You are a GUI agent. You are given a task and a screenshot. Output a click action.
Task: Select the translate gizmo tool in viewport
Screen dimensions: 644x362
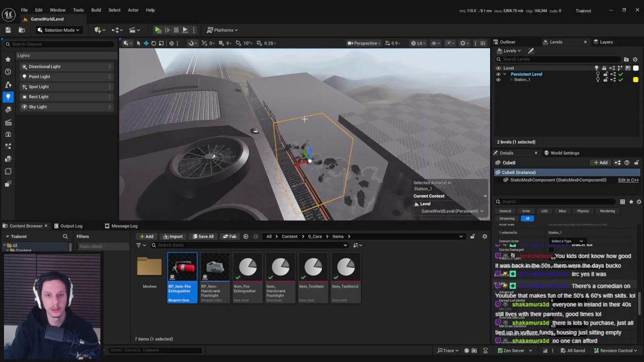tap(146, 43)
